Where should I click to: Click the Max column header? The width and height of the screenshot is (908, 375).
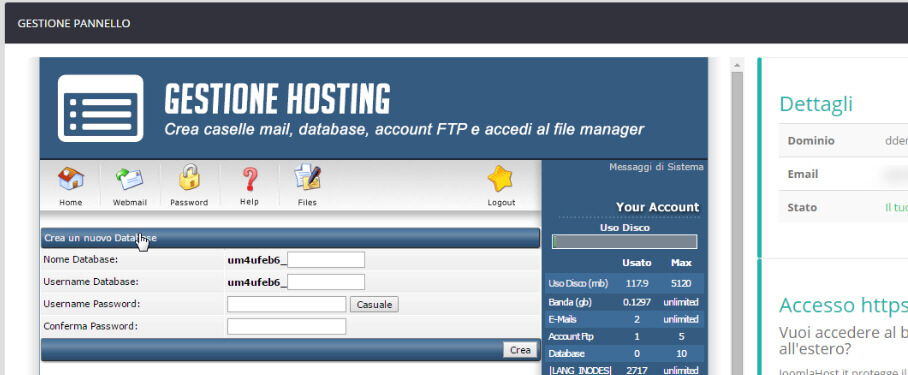[681, 263]
